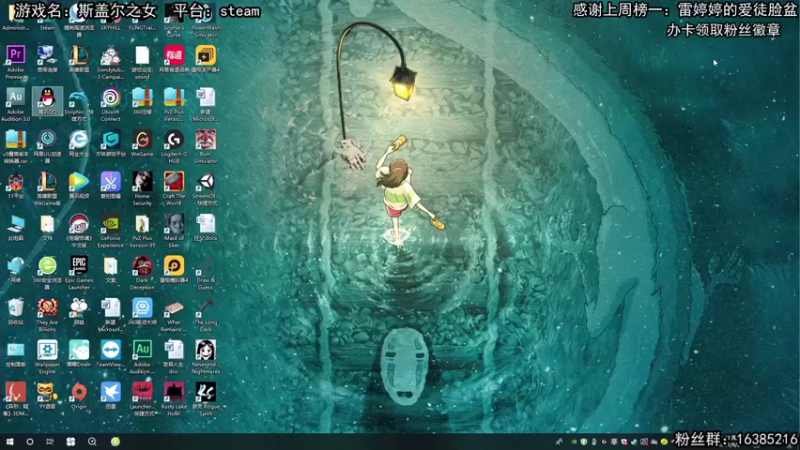800x450 pixels.
Task: Click the Cortana circle taskbar button
Action: (x=30, y=442)
